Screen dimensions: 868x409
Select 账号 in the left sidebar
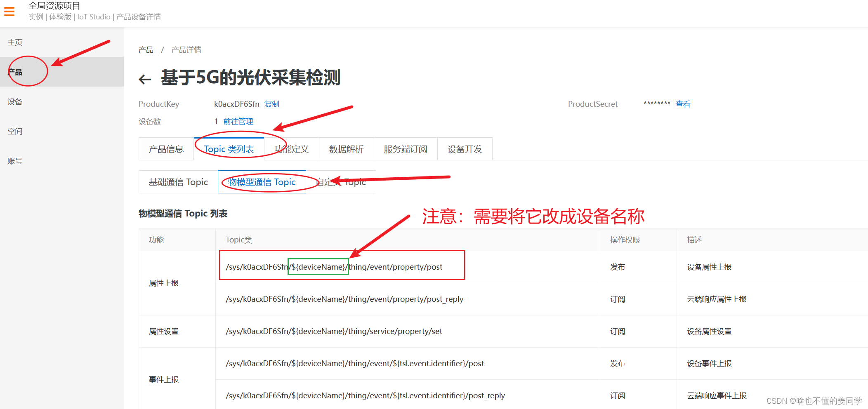[x=15, y=160]
